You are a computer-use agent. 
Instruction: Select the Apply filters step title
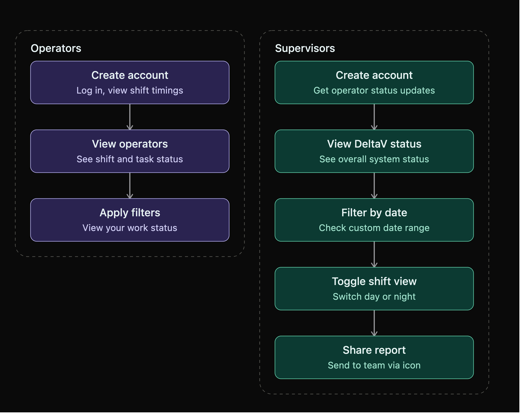[x=130, y=213]
